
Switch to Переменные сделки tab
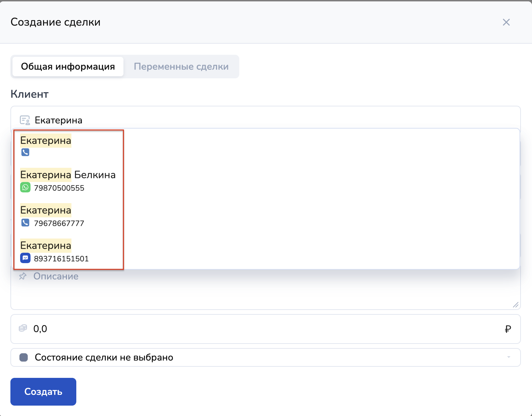click(181, 67)
